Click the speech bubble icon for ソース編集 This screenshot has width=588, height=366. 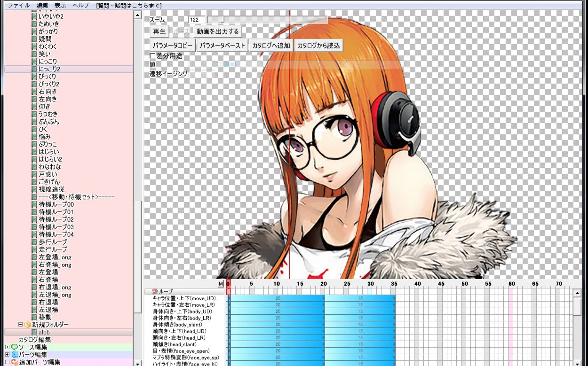click(15, 347)
